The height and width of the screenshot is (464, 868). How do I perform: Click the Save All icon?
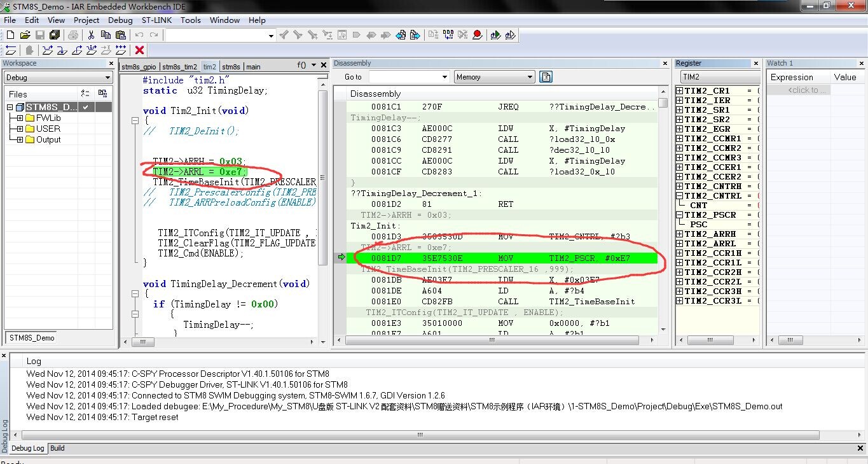[x=55, y=35]
